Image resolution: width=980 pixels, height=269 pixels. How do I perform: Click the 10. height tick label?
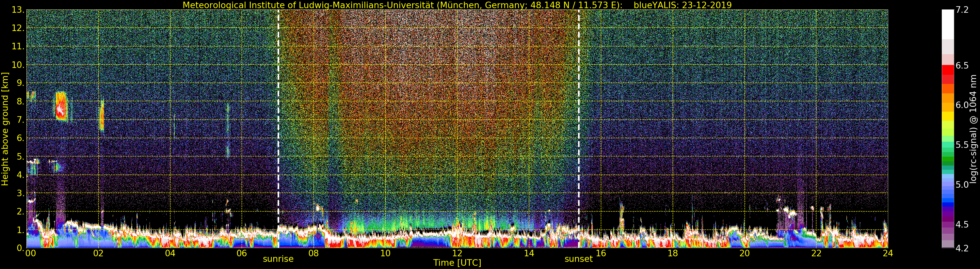click(x=18, y=65)
